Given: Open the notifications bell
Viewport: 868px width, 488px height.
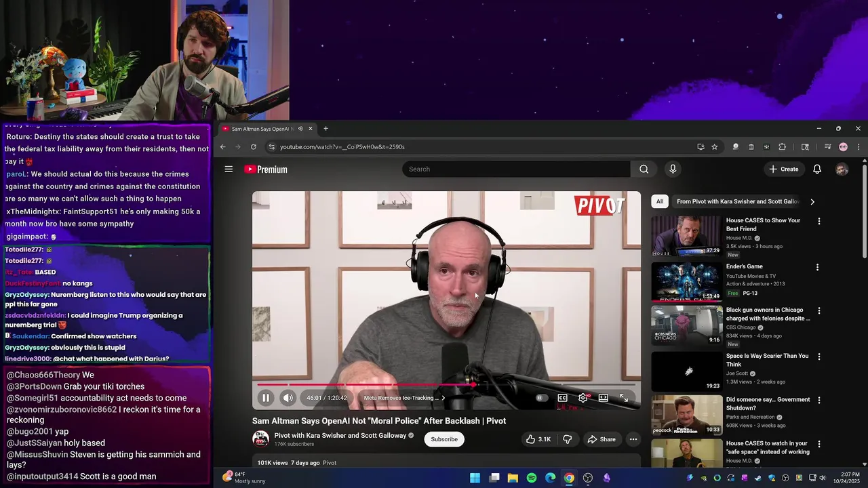Looking at the screenshot, I should (x=817, y=169).
